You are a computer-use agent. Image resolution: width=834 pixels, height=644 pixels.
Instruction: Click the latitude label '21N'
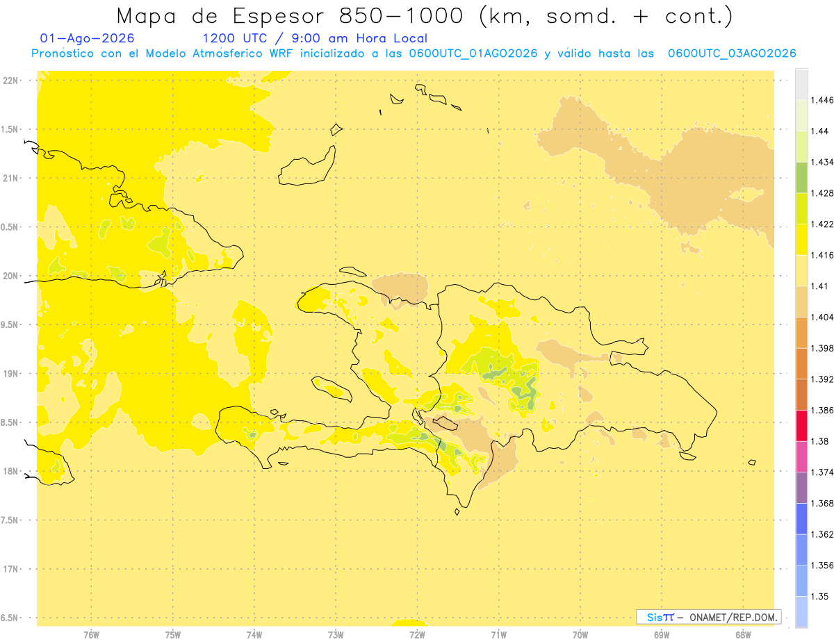10,179
